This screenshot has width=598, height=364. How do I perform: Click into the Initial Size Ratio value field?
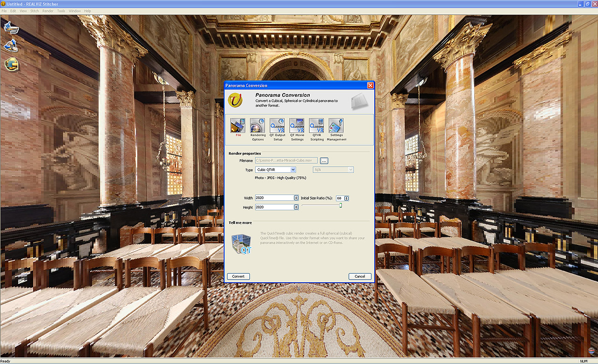(x=340, y=198)
